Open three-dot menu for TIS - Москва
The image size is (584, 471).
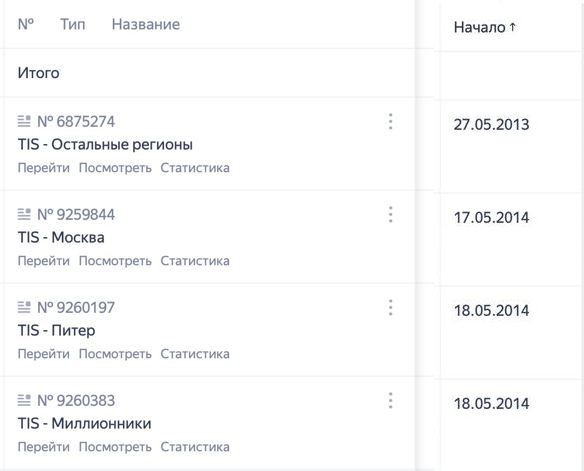click(x=390, y=215)
